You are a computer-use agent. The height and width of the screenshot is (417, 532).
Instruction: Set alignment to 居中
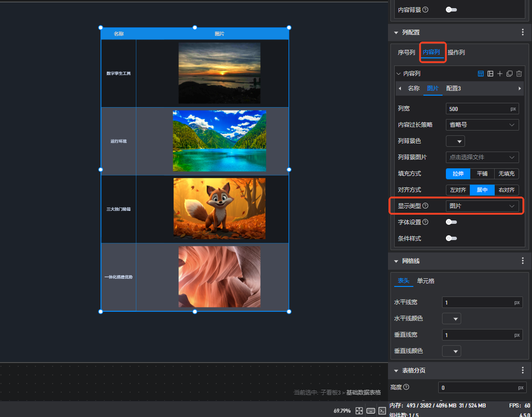[x=482, y=190]
